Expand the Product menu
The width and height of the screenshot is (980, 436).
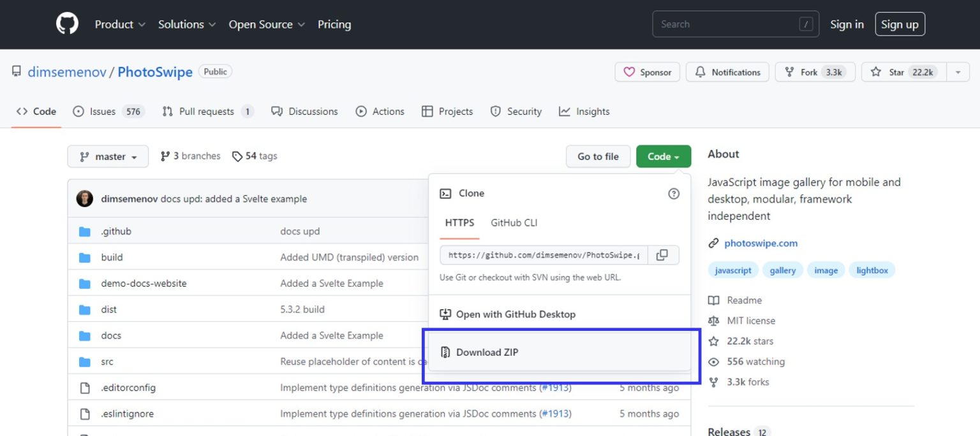(x=120, y=24)
